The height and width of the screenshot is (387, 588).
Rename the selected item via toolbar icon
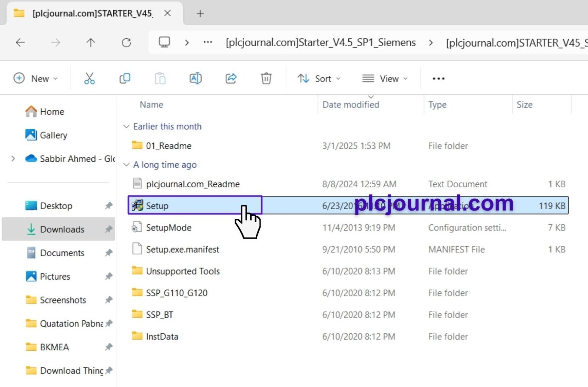click(195, 78)
